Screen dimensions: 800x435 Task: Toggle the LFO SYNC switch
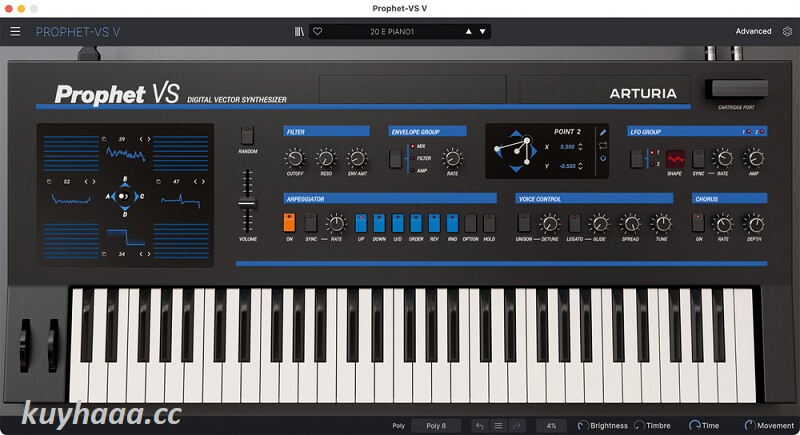coord(698,159)
